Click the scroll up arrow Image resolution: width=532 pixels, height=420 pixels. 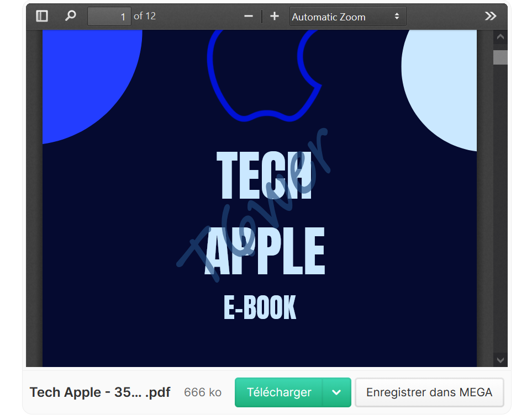[x=501, y=37]
